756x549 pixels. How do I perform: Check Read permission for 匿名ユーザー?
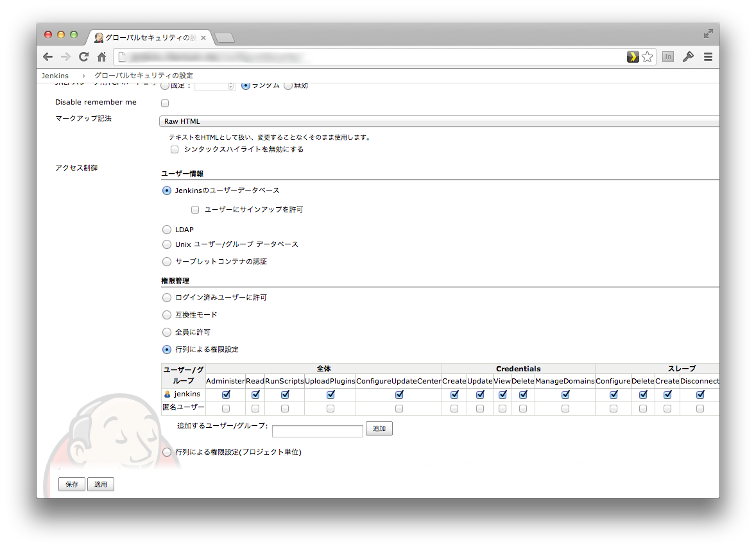coord(255,409)
